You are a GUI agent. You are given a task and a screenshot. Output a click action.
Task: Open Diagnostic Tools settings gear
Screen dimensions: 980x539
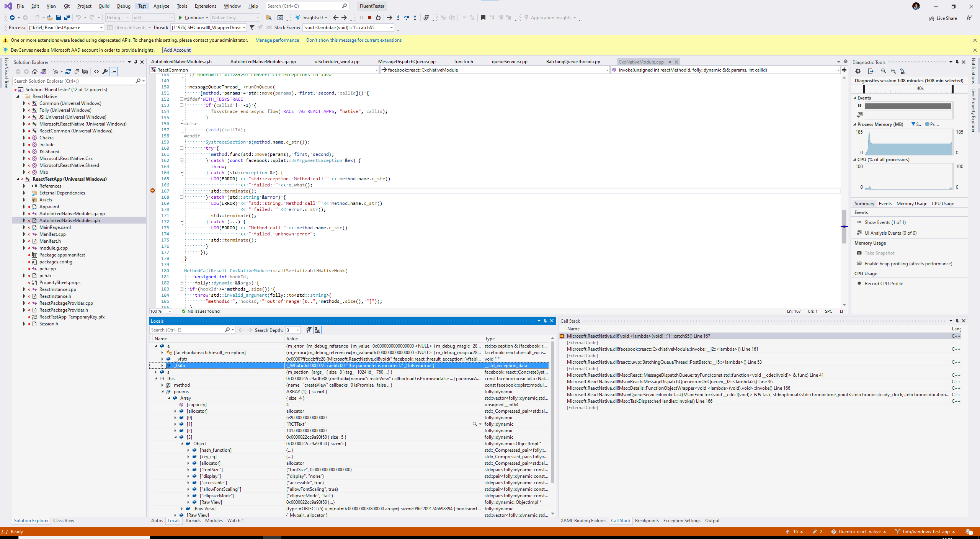(858, 71)
